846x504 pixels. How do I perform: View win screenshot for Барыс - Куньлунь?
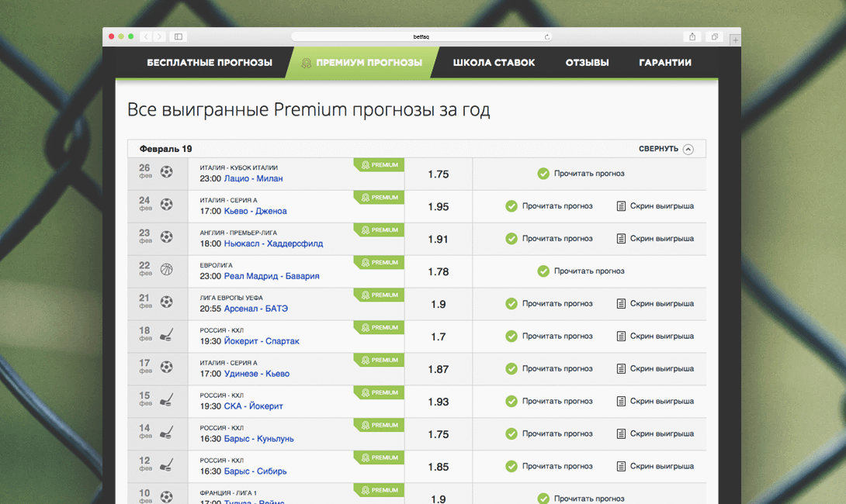655,433
